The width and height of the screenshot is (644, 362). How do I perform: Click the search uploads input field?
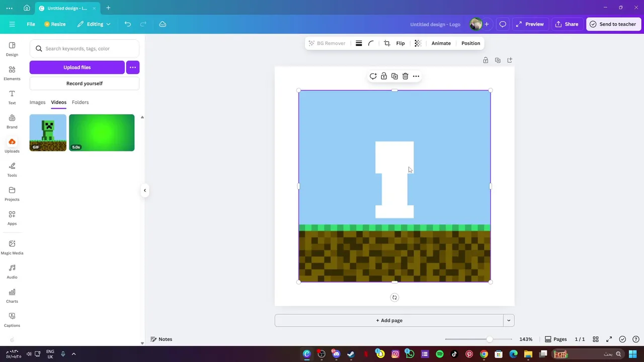(85, 49)
